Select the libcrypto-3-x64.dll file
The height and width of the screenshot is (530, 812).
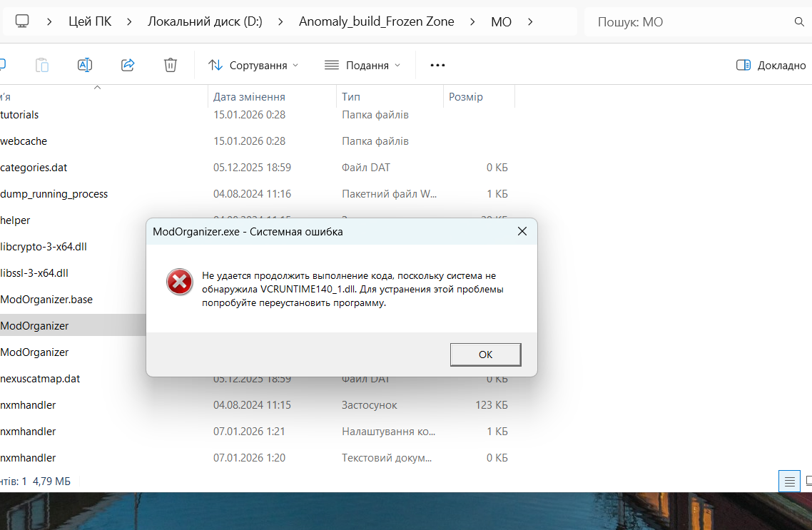(x=44, y=247)
